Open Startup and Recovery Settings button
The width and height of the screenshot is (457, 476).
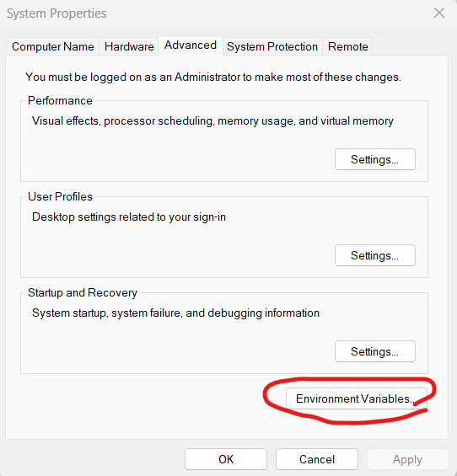point(375,351)
